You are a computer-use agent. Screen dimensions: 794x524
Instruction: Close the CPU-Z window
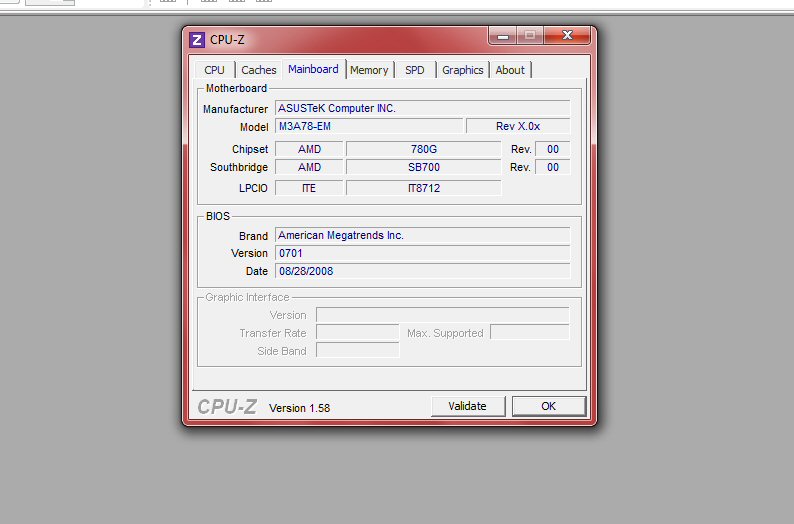point(567,36)
